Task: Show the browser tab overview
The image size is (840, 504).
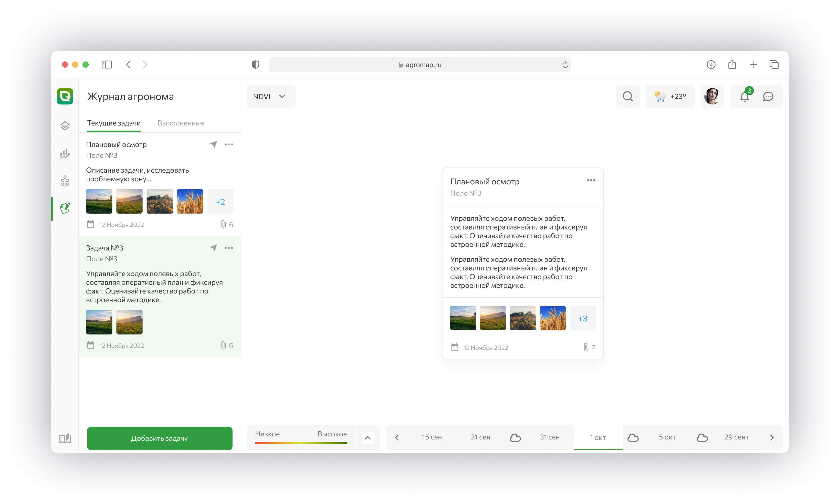Action: 774,65
